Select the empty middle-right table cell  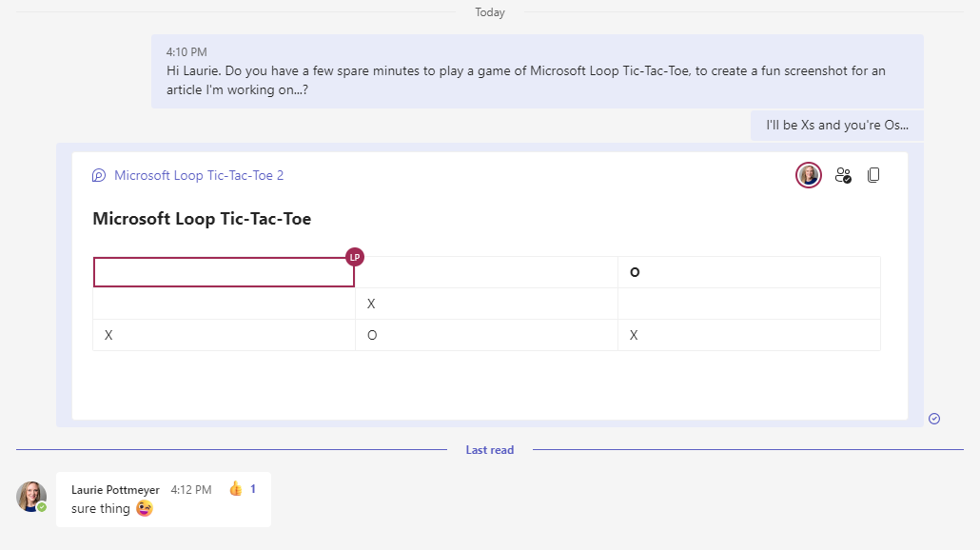pyautogui.click(x=749, y=304)
